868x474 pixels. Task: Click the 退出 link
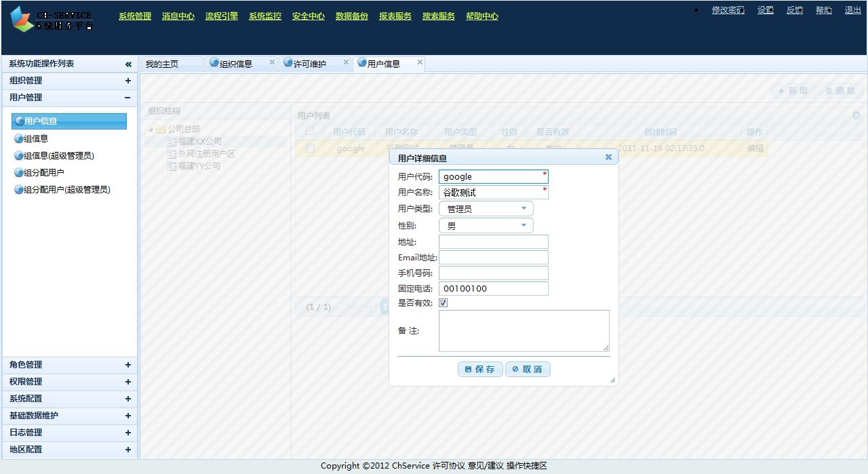853,10
